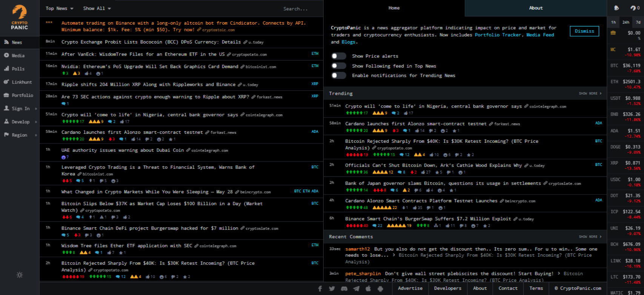Open the Discord icon in footer
The width and height of the screenshot is (644, 295).
[344, 289]
